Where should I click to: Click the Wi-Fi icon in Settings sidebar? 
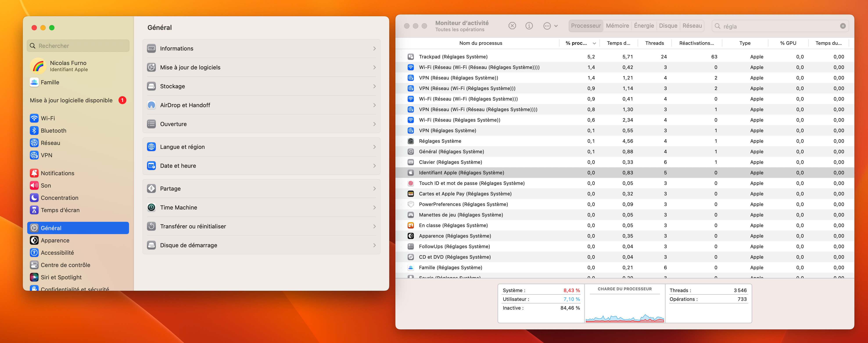[x=34, y=118]
